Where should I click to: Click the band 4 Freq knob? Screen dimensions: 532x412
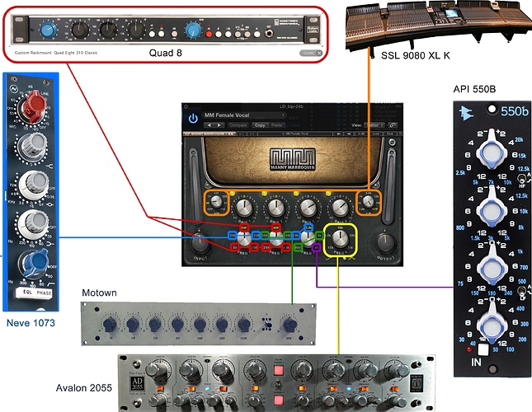pyautogui.click(x=340, y=239)
